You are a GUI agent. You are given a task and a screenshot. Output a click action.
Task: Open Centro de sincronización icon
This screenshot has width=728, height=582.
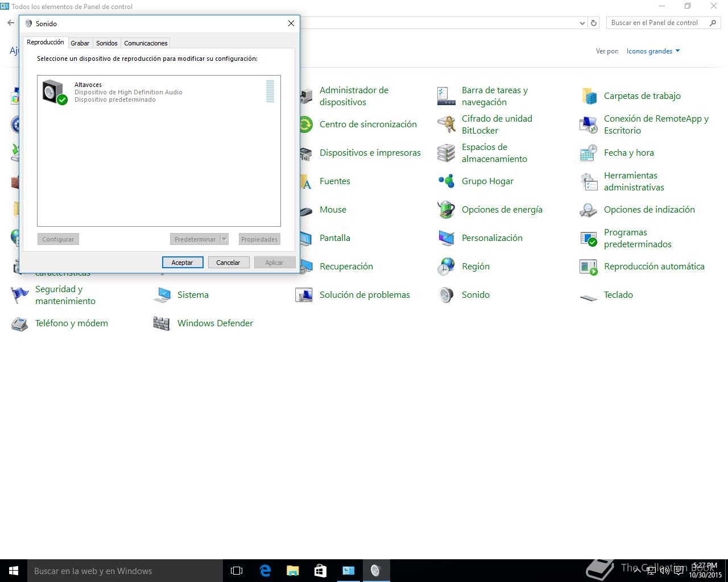coord(306,124)
